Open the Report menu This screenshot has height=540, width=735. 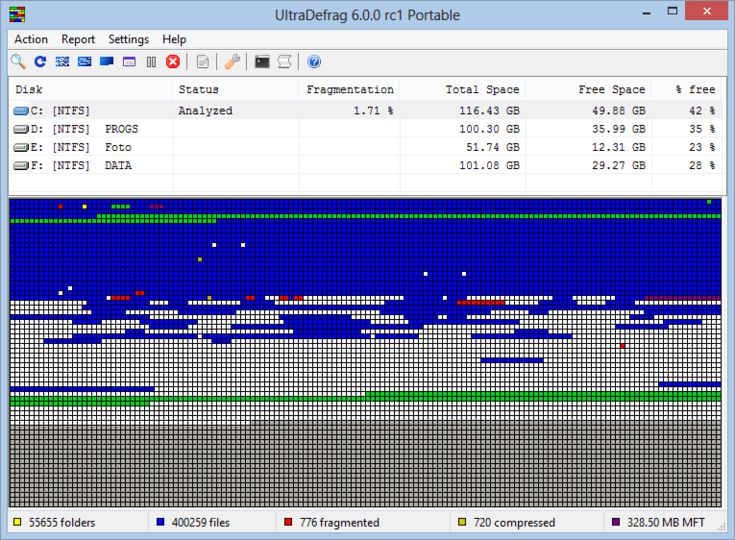pos(78,39)
